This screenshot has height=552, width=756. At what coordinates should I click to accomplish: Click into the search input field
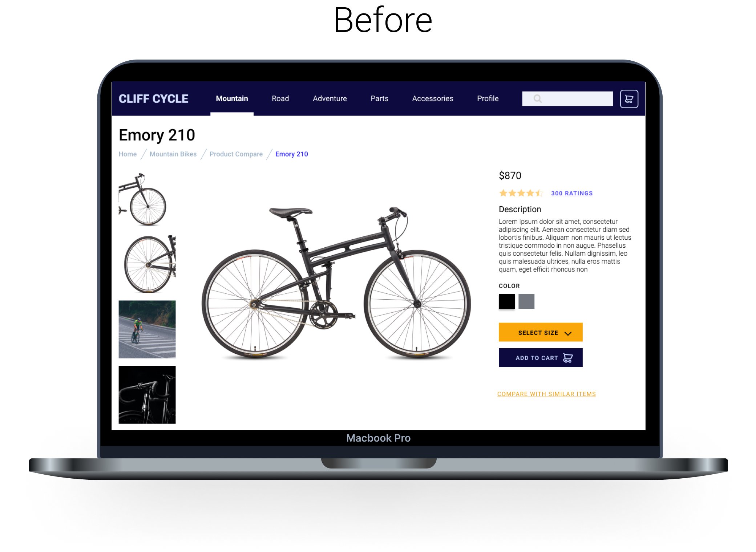(567, 99)
